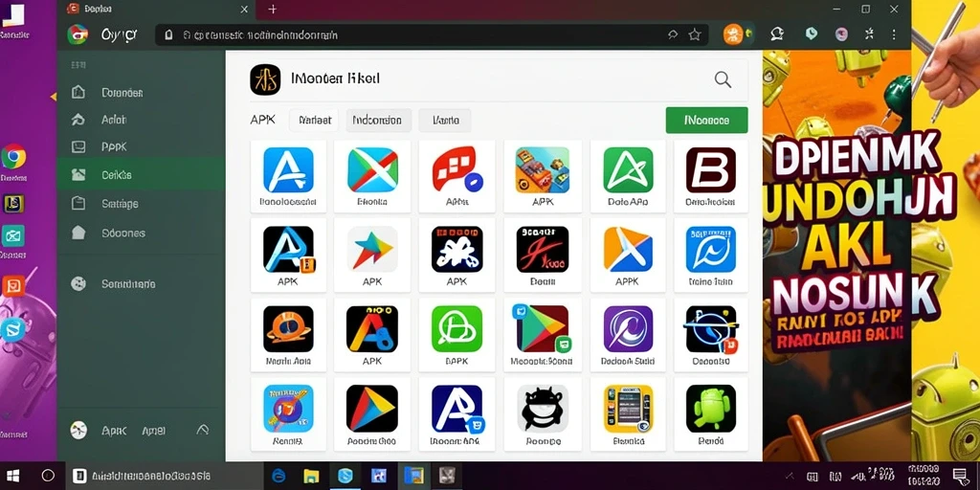Screen dimensions: 980x490
Task: Click the lock icon in the address bar
Action: (168, 35)
